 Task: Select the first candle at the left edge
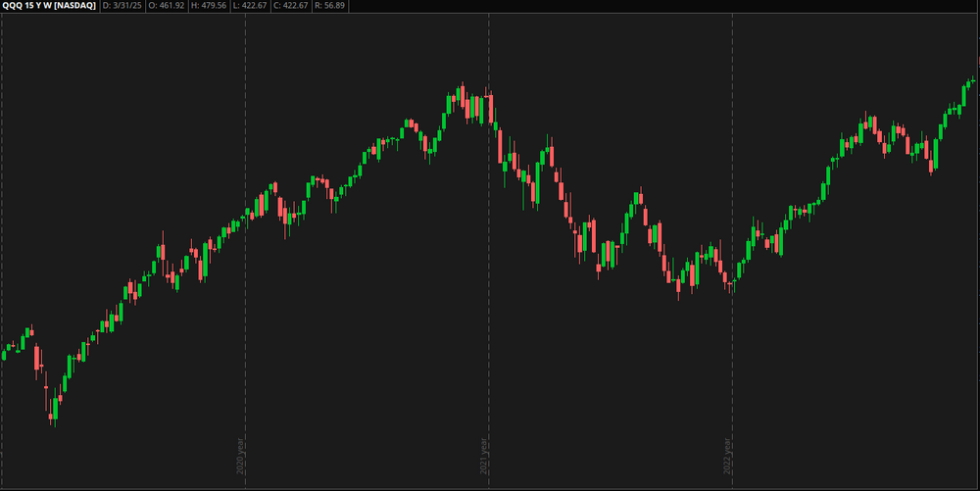click(4, 352)
